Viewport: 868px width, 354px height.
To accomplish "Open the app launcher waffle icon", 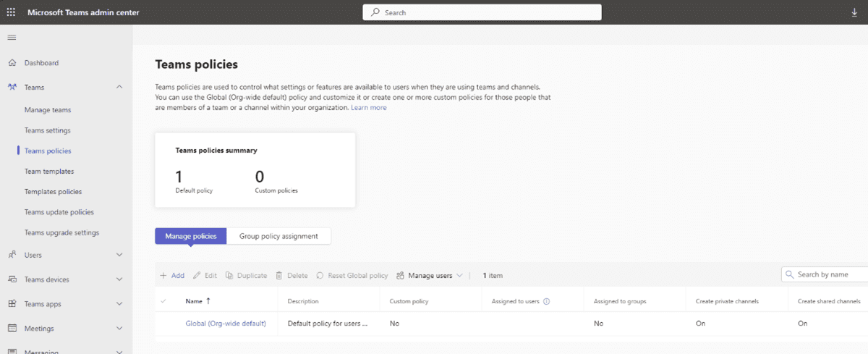I will click(x=11, y=12).
